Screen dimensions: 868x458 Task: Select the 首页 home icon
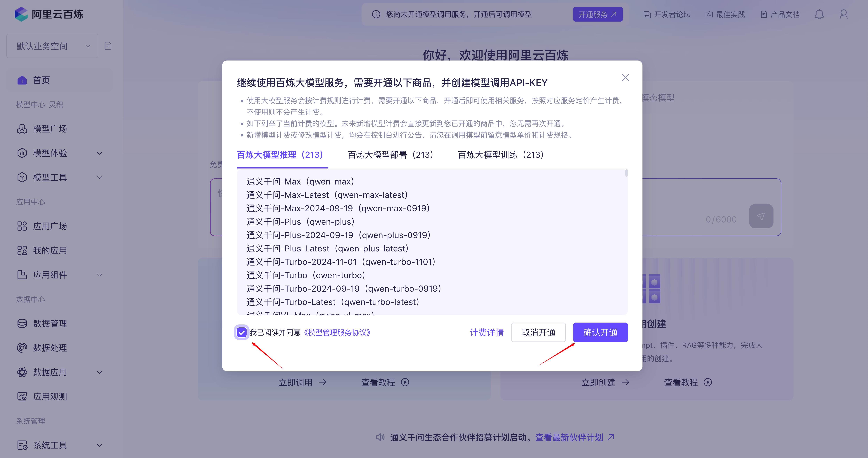pyautogui.click(x=22, y=80)
